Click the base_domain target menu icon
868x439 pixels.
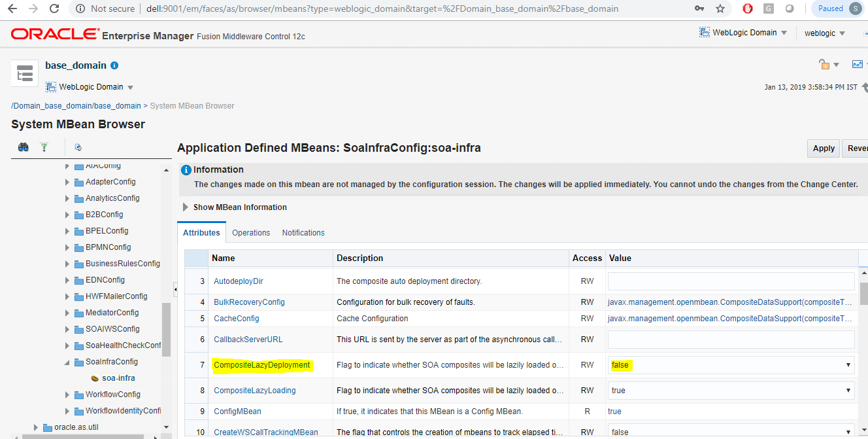coord(25,73)
